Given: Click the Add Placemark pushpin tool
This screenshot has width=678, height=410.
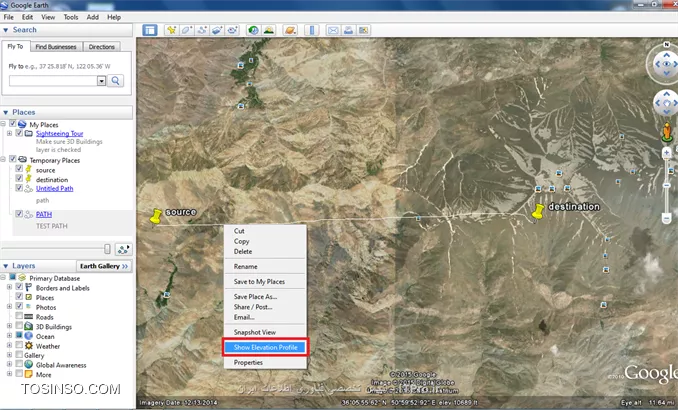Looking at the screenshot, I should tap(172, 30).
